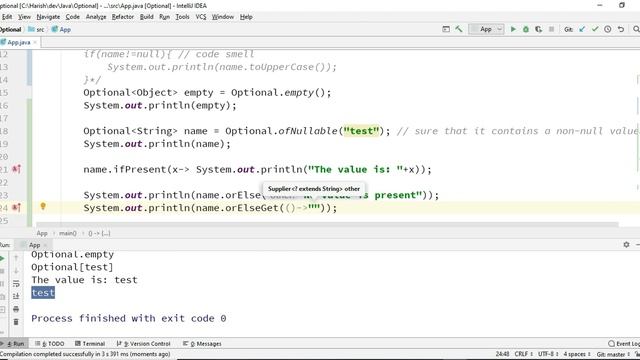Open the View menu

click(24, 17)
